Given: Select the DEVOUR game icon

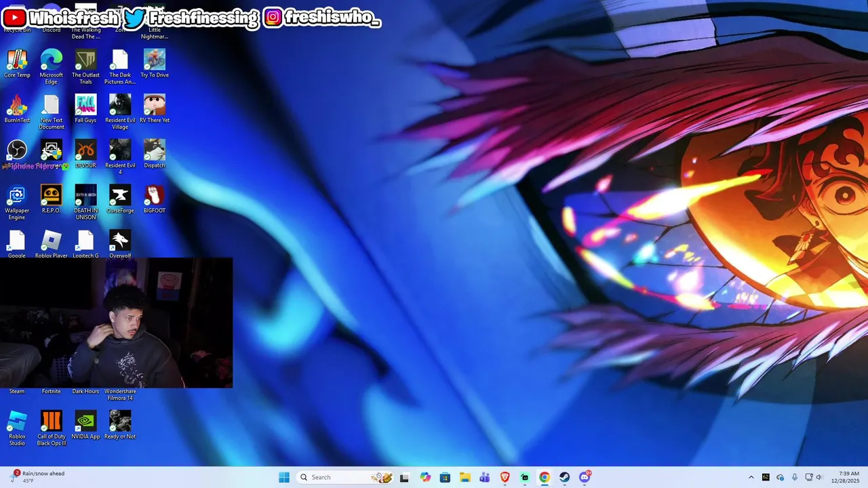Looking at the screenshot, I should tap(85, 154).
